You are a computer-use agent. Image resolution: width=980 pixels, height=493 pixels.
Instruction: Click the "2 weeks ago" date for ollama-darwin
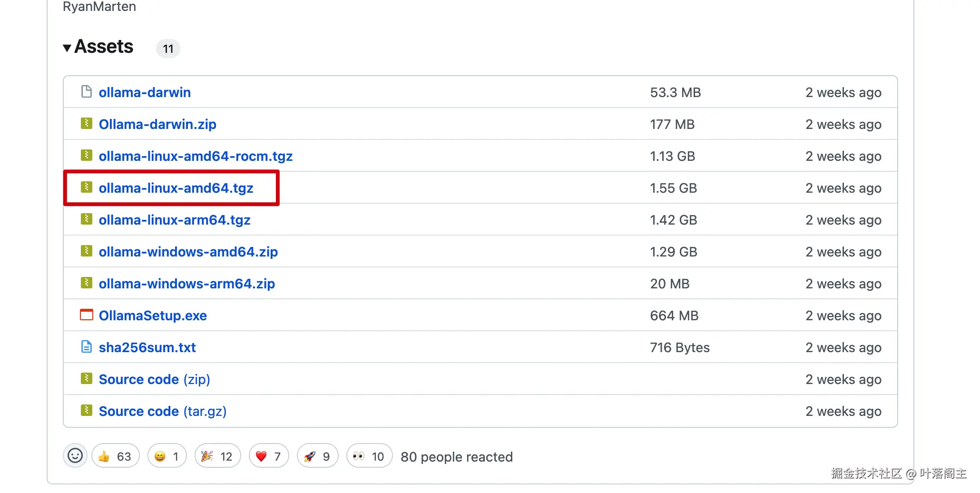[843, 92]
